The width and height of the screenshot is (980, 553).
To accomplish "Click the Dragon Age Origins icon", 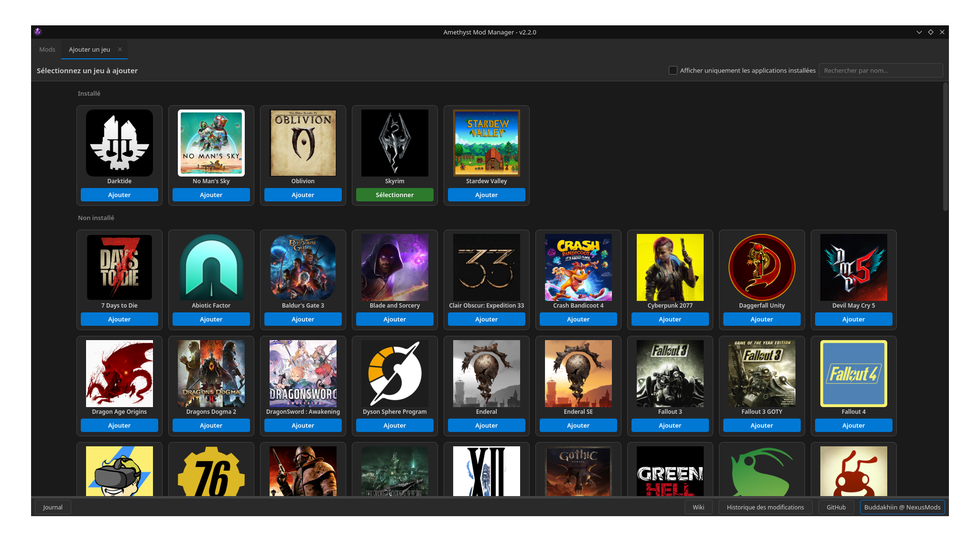I will (x=120, y=374).
